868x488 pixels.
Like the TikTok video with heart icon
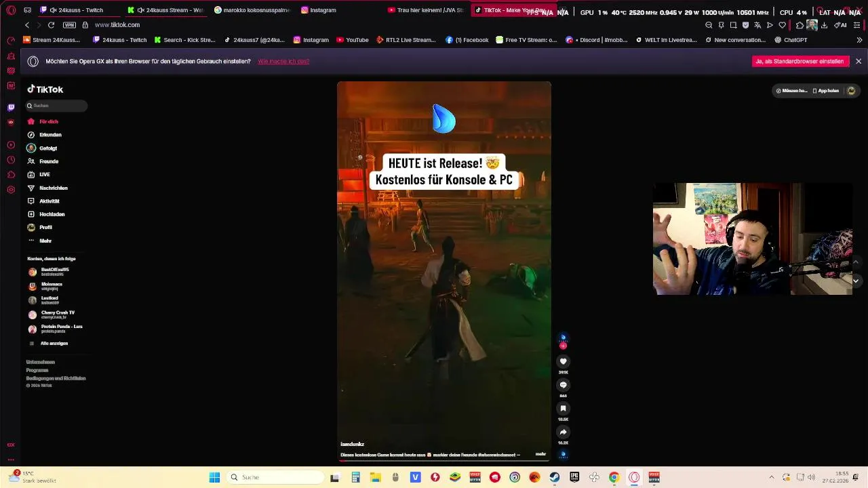(x=563, y=361)
